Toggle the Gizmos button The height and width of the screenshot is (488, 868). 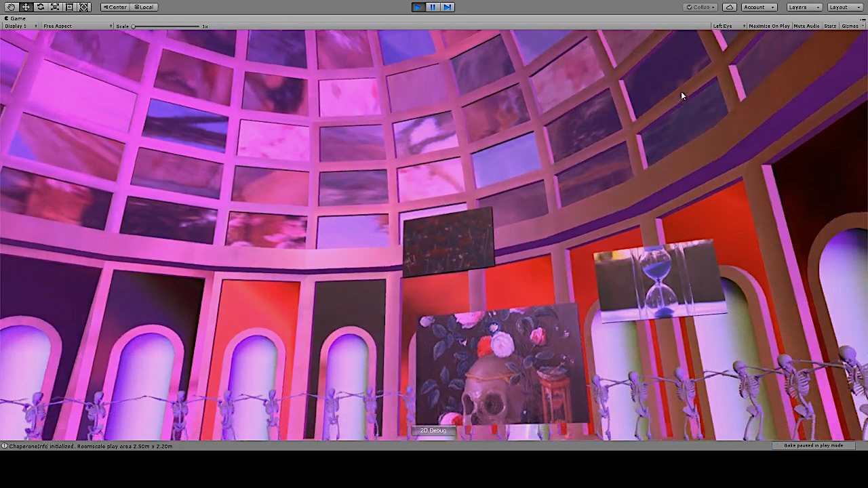point(849,26)
